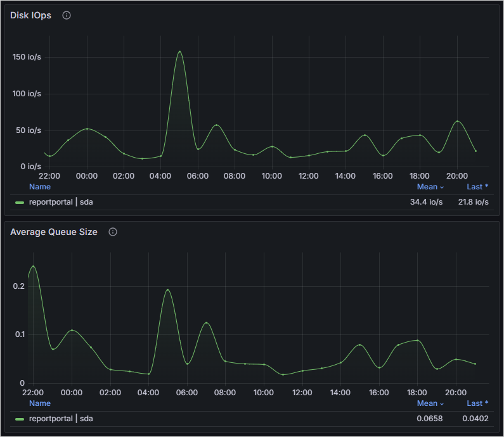
Task: Click the 0.0402 last value in Average Queue Size
Action: coord(475,419)
